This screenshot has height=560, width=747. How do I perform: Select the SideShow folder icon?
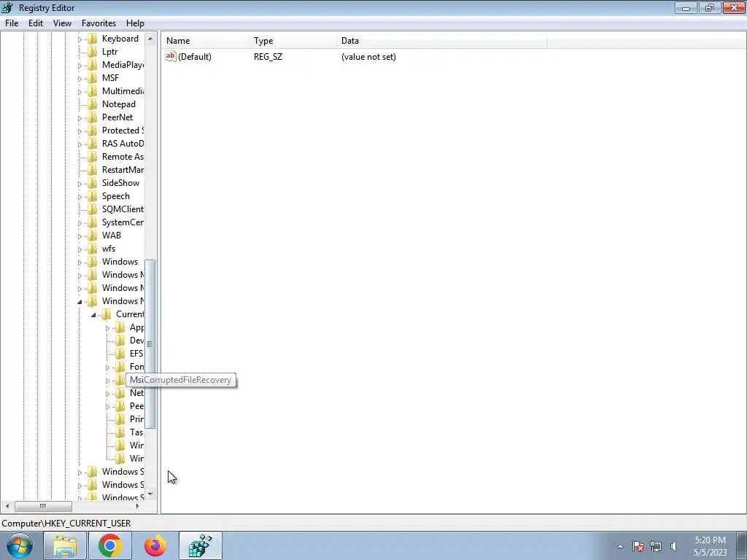93,183
